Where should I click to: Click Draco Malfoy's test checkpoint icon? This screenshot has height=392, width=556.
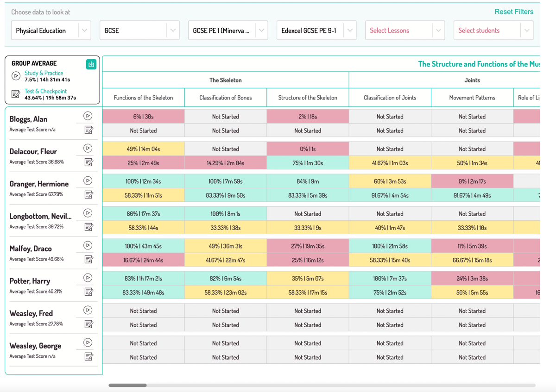(88, 259)
